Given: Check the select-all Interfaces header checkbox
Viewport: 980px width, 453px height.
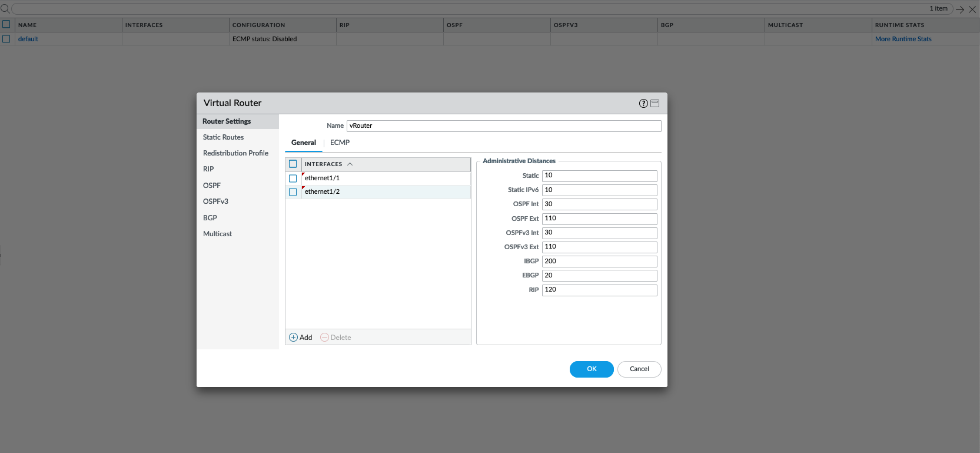Looking at the screenshot, I should point(293,164).
